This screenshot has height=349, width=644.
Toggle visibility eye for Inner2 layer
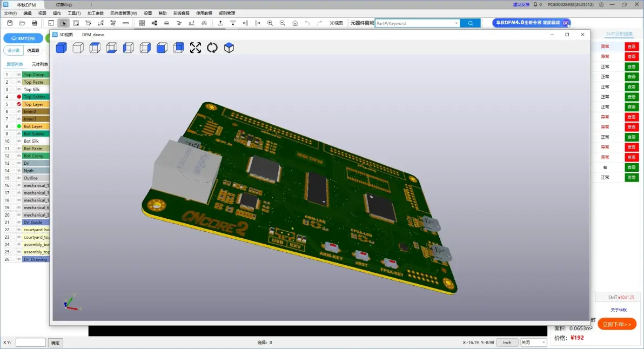click(19, 112)
